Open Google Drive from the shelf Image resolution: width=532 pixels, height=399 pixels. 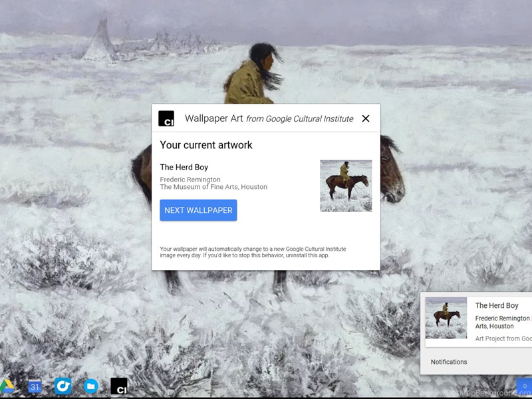pos(7,386)
